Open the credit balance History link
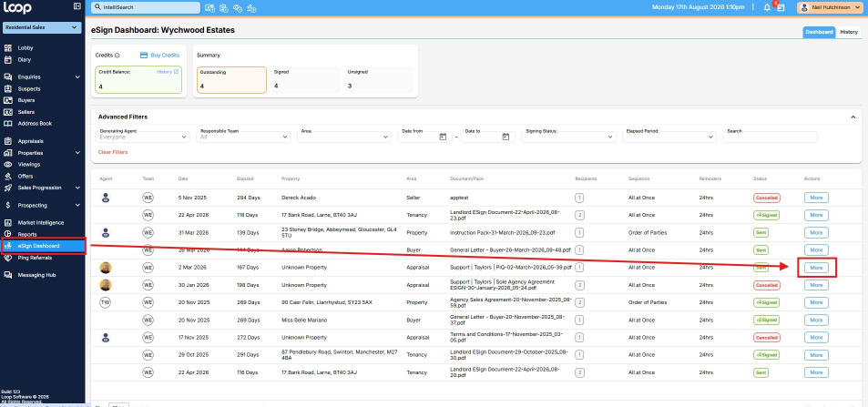This screenshot has height=407, width=868. click(x=168, y=72)
